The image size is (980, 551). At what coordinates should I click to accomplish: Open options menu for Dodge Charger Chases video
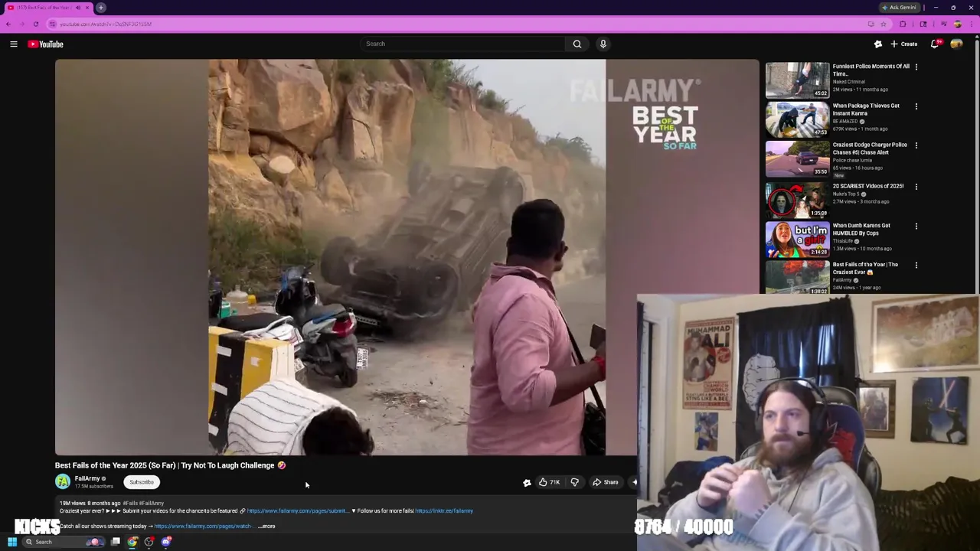coord(916,145)
